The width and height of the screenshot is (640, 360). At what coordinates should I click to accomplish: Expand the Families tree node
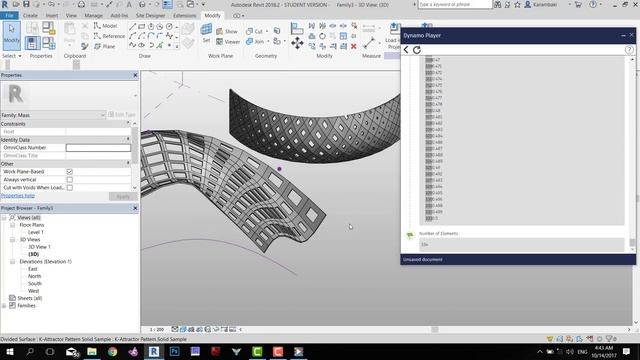(x=4, y=306)
